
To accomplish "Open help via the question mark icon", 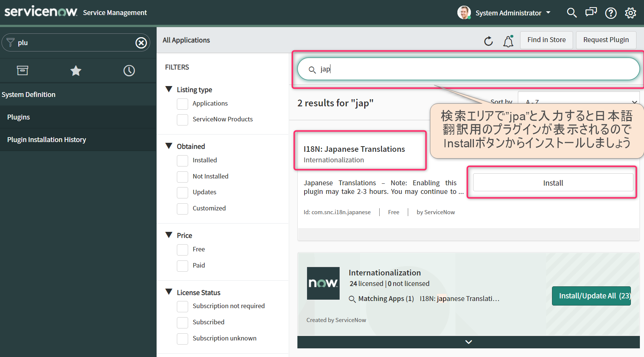I will (611, 12).
